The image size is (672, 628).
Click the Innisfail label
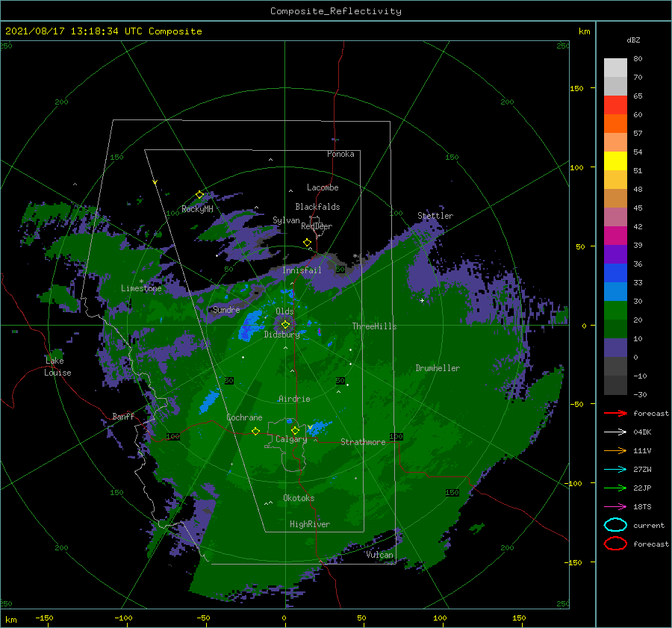pos(302,270)
